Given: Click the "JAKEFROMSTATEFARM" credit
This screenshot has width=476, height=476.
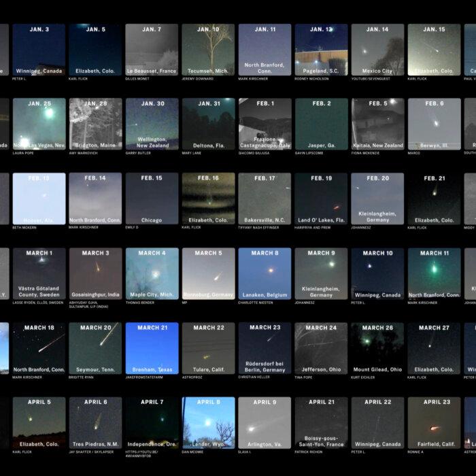Looking at the screenshot, I should [x=144, y=377].
